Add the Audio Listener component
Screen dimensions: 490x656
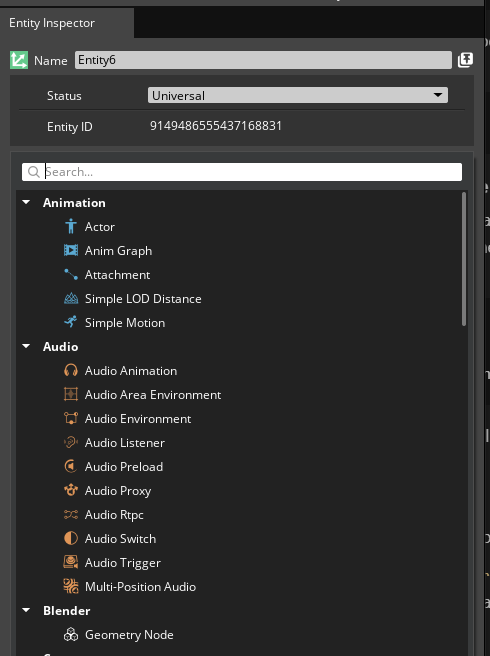click(x=125, y=443)
